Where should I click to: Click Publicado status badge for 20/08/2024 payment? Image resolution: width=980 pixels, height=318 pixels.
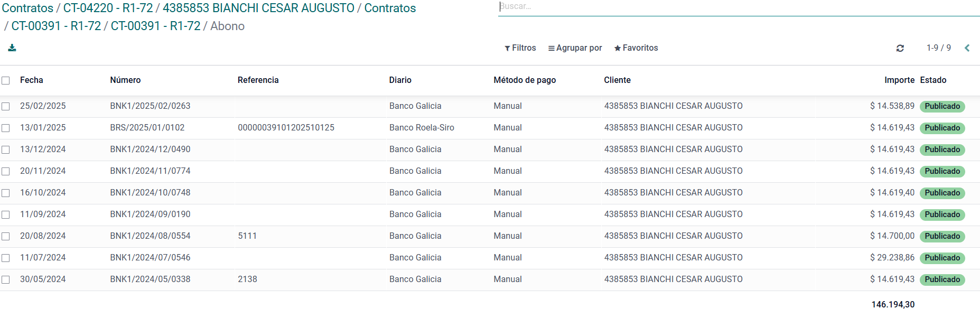pos(942,236)
